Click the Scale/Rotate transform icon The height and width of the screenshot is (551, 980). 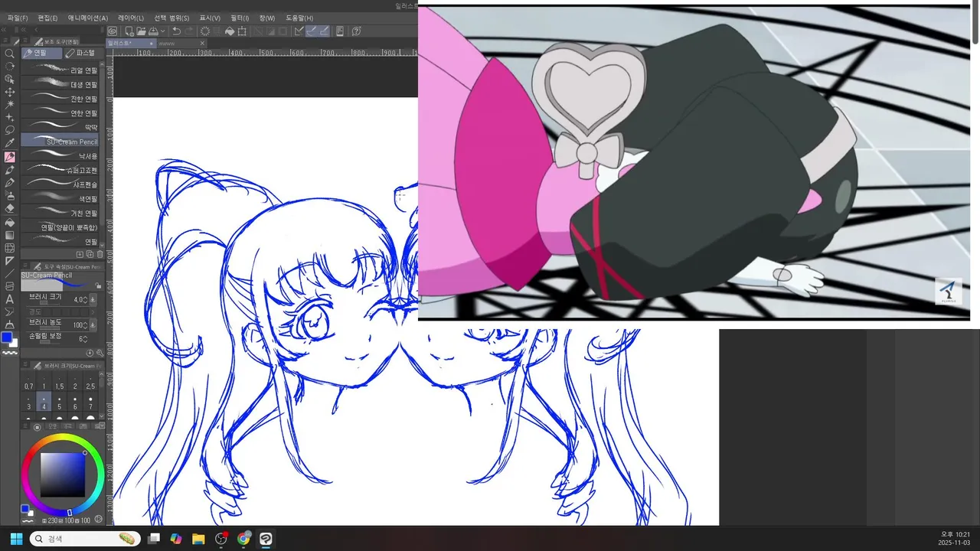click(242, 31)
